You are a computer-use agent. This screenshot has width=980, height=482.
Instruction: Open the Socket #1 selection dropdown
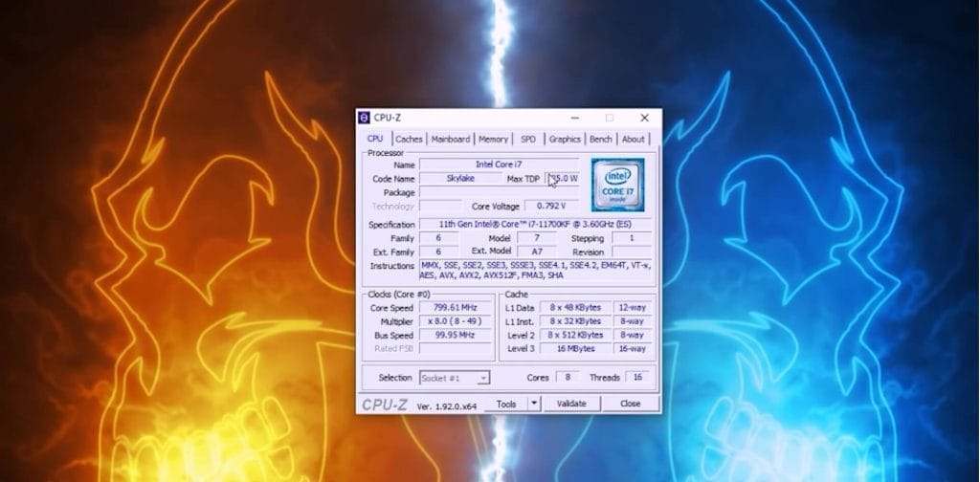coord(455,378)
